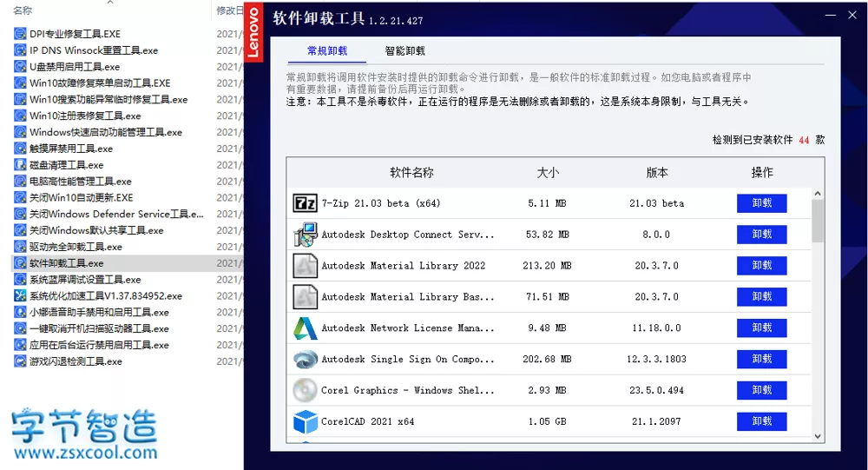
Task: Click the Autodesk Material Library Base icon
Action: coord(305,296)
